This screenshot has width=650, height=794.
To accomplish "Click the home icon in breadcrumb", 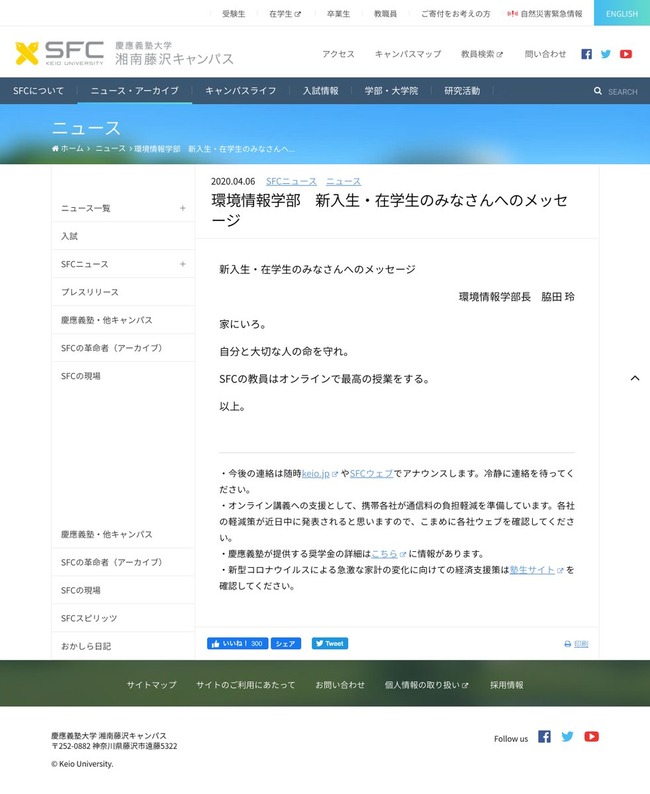I will pos(55,148).
